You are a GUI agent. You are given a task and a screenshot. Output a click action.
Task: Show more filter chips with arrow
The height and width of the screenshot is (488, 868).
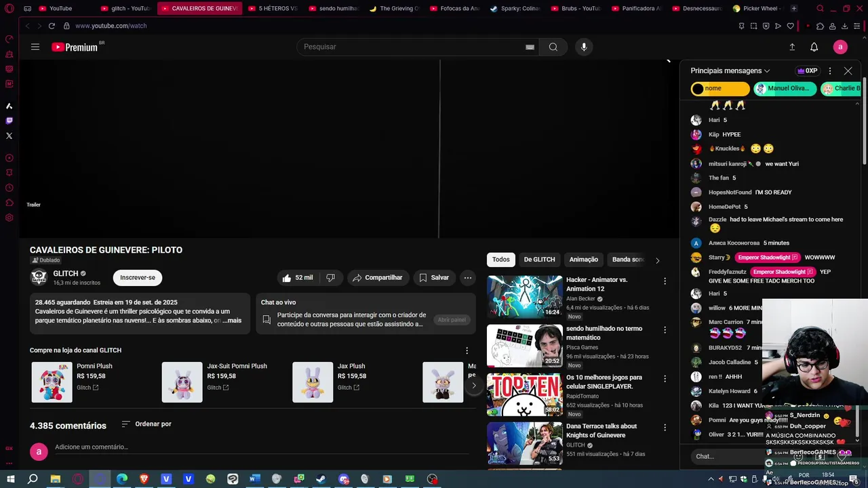coord(657,260)
